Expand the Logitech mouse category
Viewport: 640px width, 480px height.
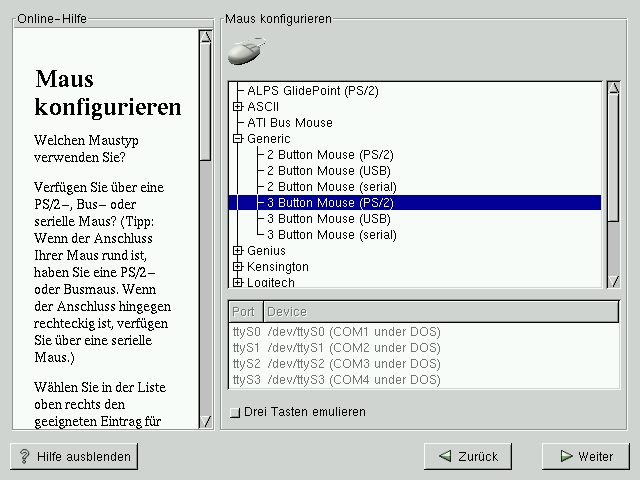coord(238,283)
